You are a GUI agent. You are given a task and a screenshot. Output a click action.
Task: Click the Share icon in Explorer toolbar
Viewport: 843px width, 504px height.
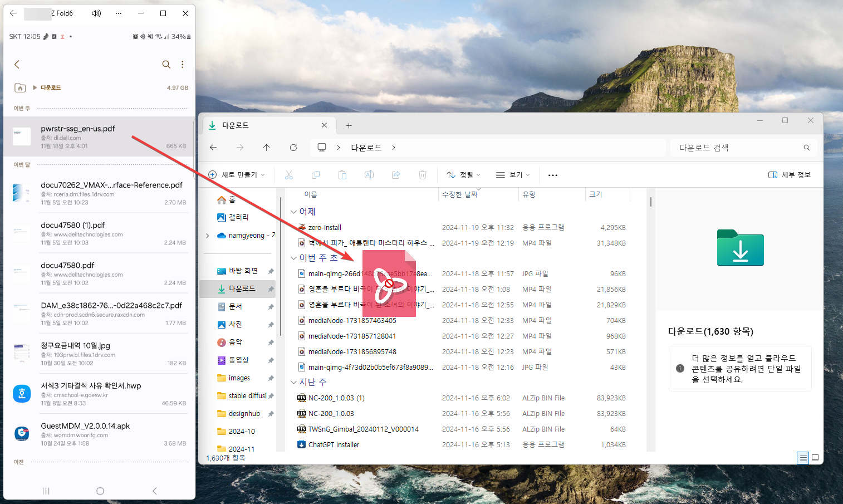pos(396,175)
